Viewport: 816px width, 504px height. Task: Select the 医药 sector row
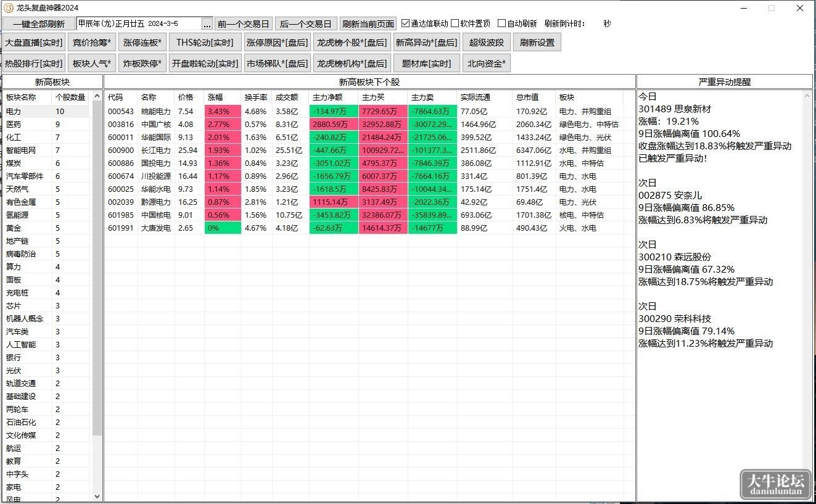46,125
